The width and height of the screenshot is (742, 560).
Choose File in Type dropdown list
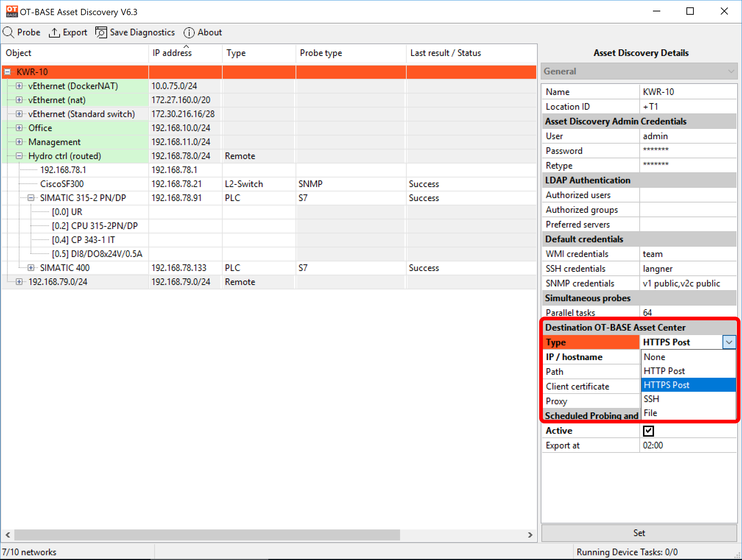pyautogui.click(x=688, y=413)
